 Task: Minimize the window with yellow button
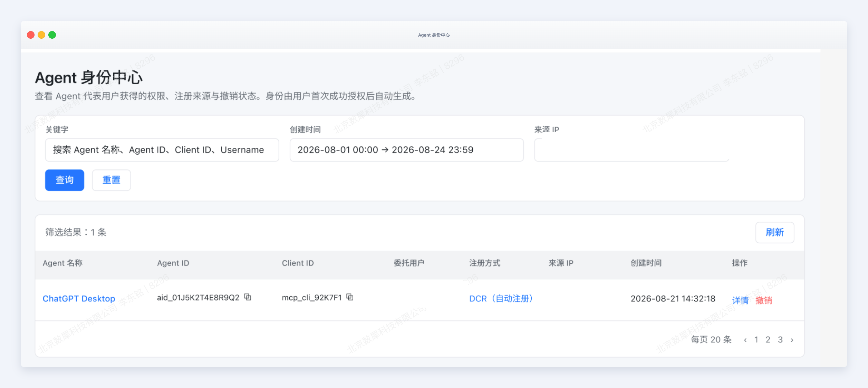point(41,35)
